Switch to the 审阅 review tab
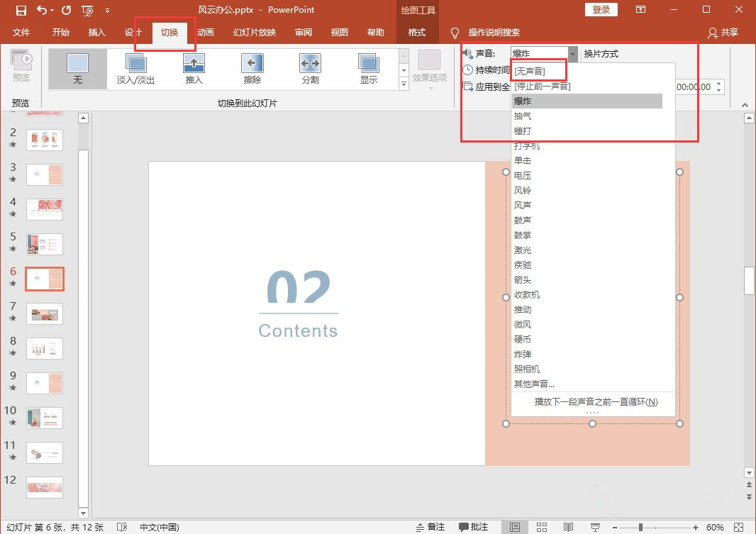 coord(304,33)
